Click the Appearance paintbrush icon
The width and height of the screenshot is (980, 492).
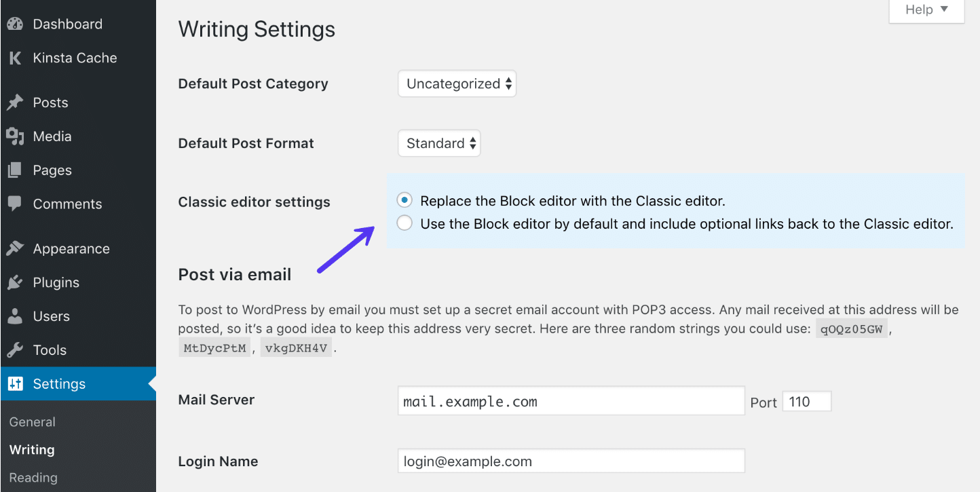pos(15,248)
